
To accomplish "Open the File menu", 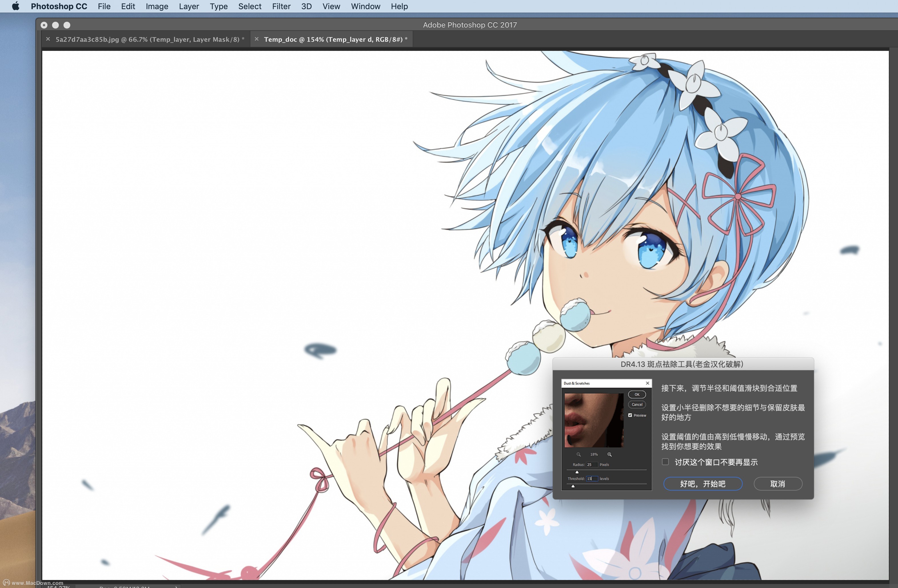I will coord(104,6).
